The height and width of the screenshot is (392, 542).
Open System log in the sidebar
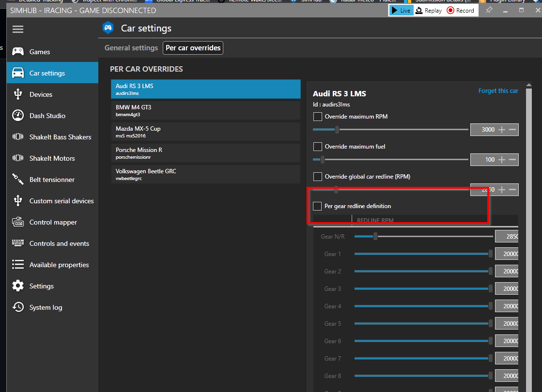click(52, 307)
